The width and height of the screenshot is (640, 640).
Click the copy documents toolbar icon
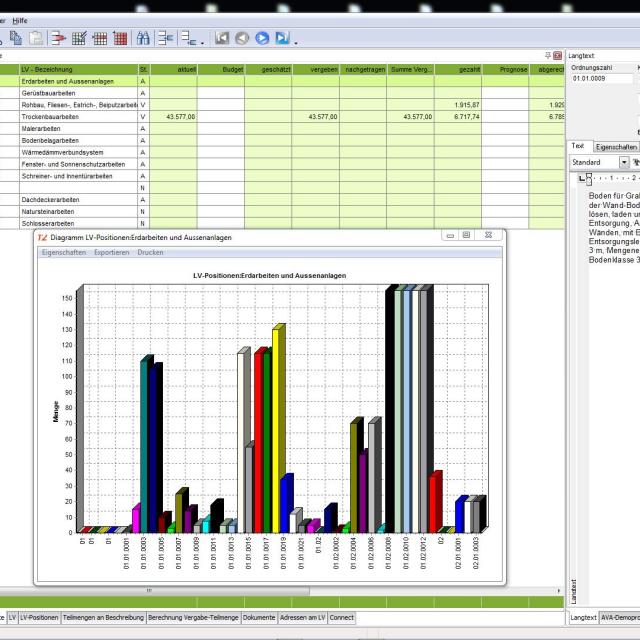(16, 38)
